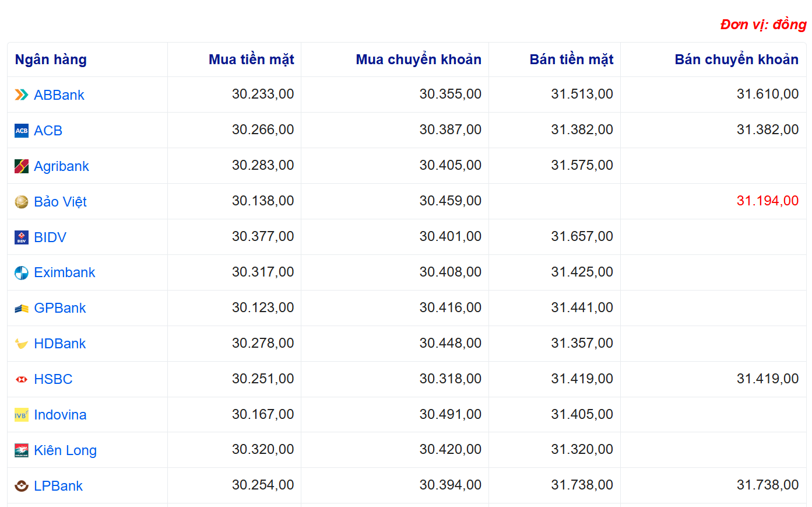Image resolution: width=812 pixels, height=507 pixels.
Task: Click the Eximbank logo icon
Action: point(22,273)
